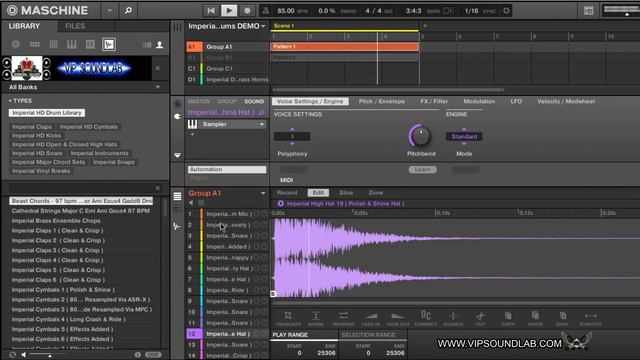This screenshot has width=640, height=360.
Task: Click the TRUNCATE sample tool
Action: tap(288, 319)
